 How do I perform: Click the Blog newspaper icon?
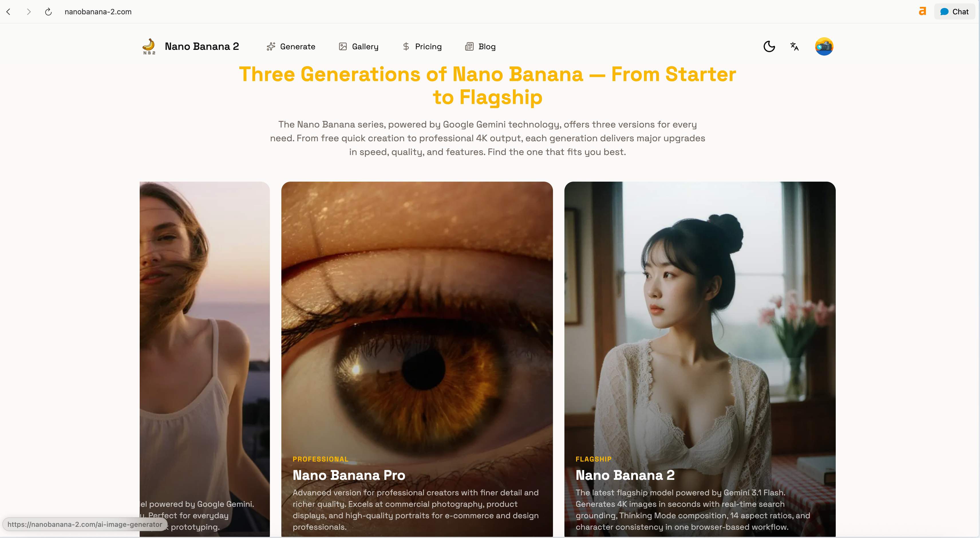(x=469, y=46)
